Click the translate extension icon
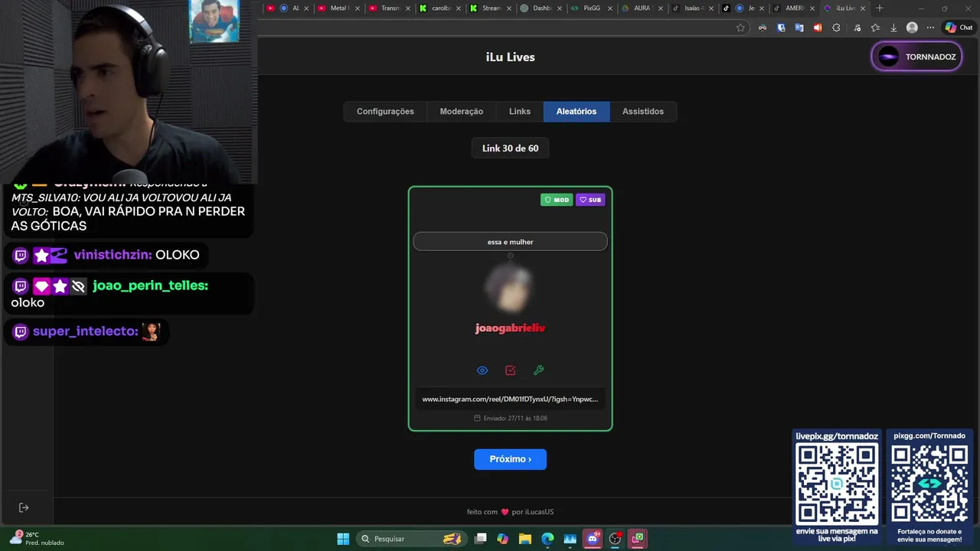Image resolution: width=980 pixels, height=551 pixels. 799,28
